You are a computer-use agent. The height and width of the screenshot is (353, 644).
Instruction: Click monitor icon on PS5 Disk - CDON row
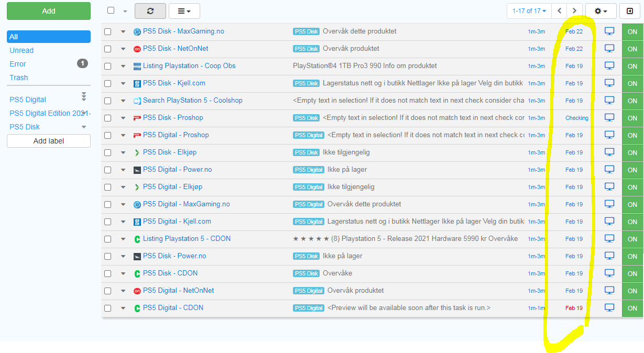pos(609,273)
